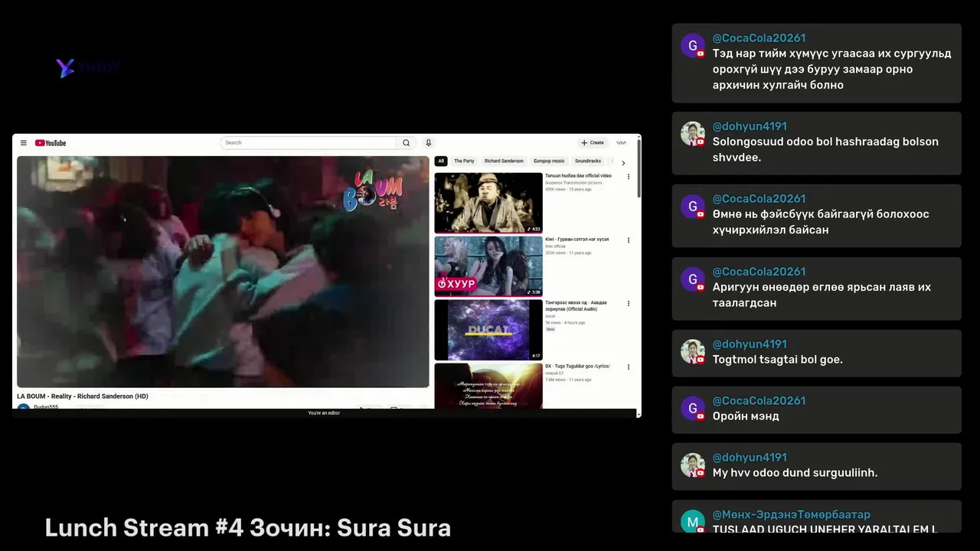Open the DUCAT video thumbnail
Image resolution: width=980 pixels, height=551 pixels.
(488, 330)
